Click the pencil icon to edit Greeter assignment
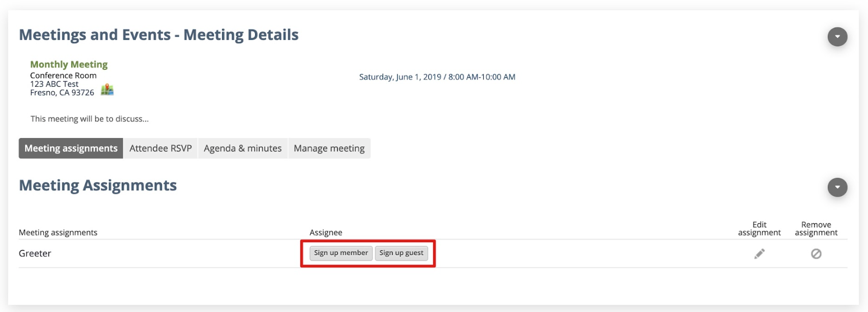Image resolution: width=868 pixels, height=312 pixels. [x=759, y=253]
